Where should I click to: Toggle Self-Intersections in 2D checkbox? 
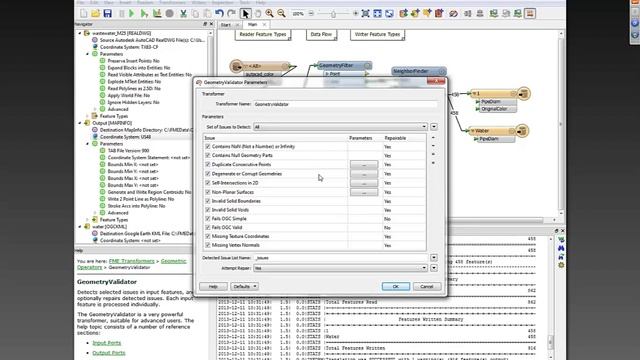tap(208, 183)
